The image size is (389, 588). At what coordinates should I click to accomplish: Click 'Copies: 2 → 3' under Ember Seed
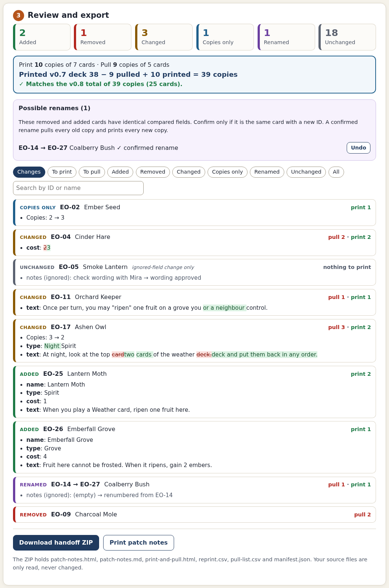[x=45, y=218]
